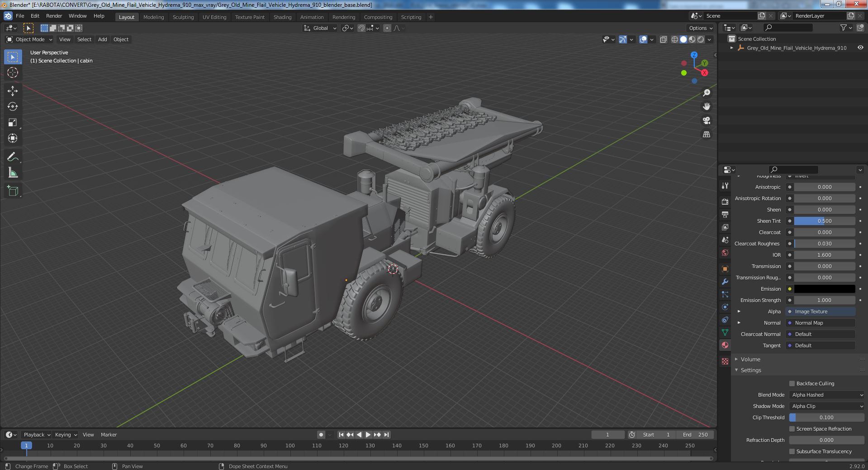Open the Object Data properties tab
This screenshot has height=470, width=868.
coord(725,332)
